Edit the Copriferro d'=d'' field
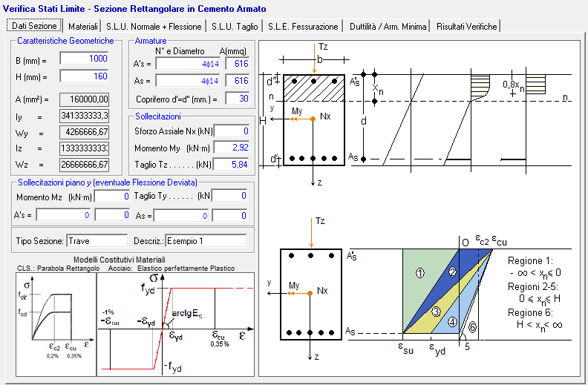Image resolution: width=588 pixels, height=385 pixels. (238, 99)
